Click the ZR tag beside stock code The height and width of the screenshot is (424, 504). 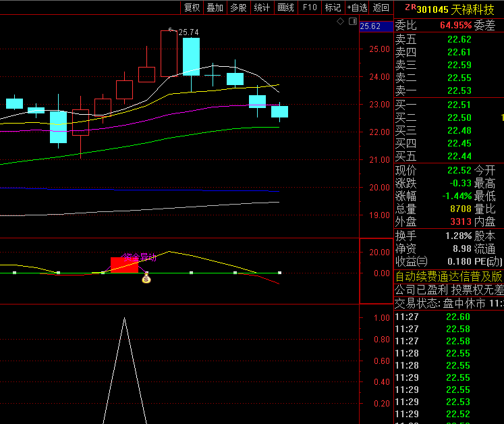[x=410, y=7]
